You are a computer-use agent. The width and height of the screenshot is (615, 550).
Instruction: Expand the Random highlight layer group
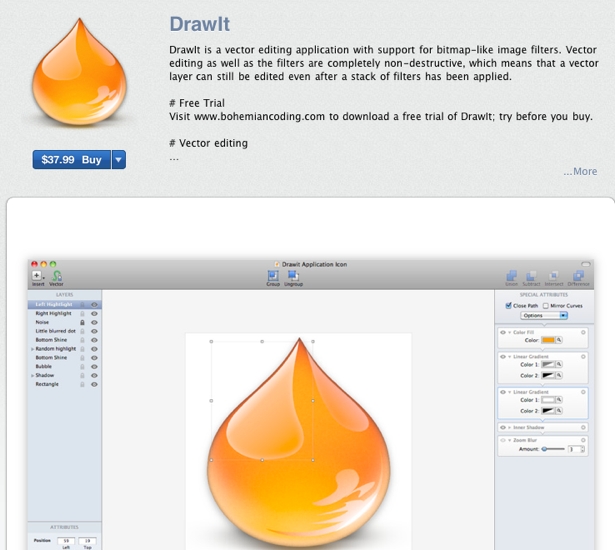(32, 349)
